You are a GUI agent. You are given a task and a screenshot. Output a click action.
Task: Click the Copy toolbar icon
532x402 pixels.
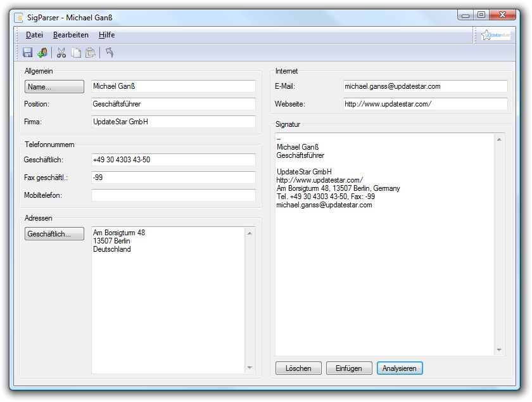point(76,53)
